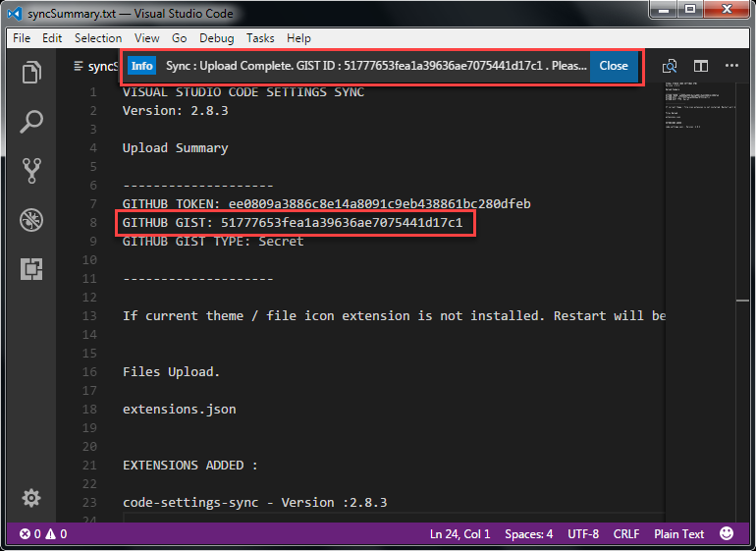Open the Explorer files view
Screen dimensions: 756x551
[31, 73]
